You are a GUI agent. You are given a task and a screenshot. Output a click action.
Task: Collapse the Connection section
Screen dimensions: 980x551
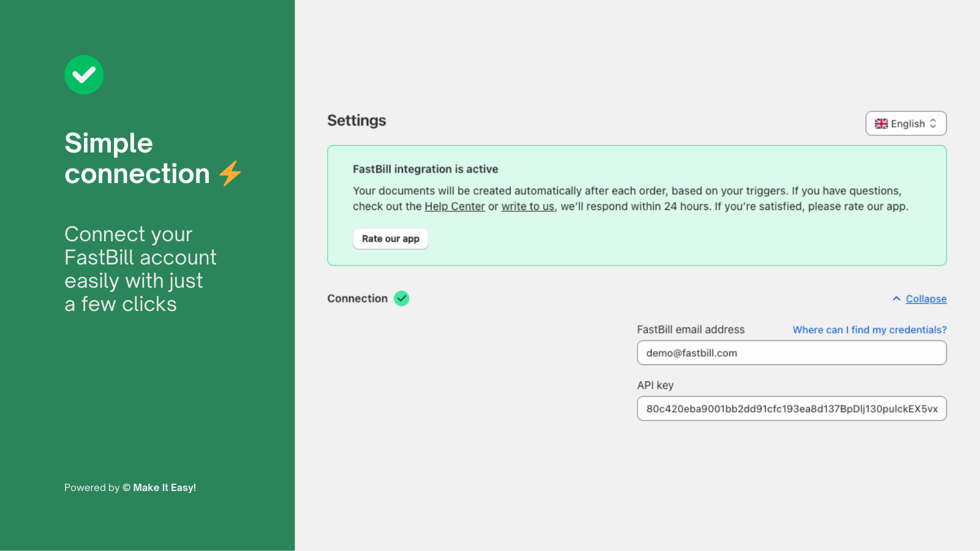click(x=925, y=299)
